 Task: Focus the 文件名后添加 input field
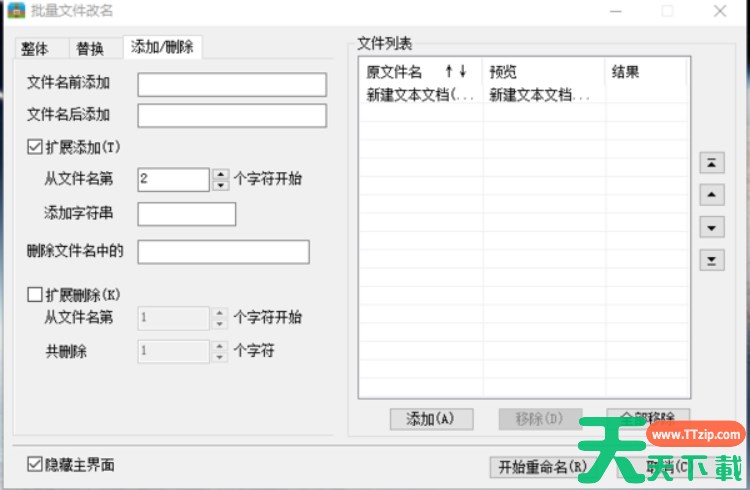point(232,116)
